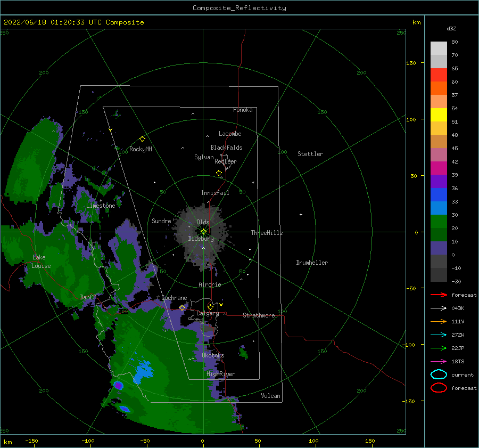Screen dimensions: 479x448
Task: Click the Olds label
Action: click(x=203, y=222)
